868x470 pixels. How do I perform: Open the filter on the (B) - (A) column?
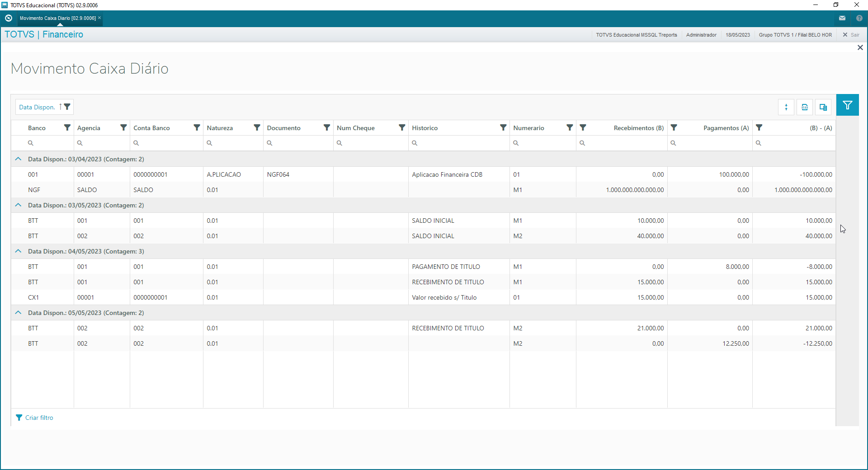759,127
